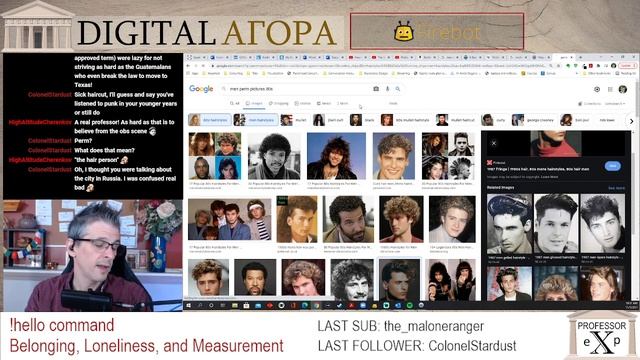Click the Firebot robot logo banner

437,32
